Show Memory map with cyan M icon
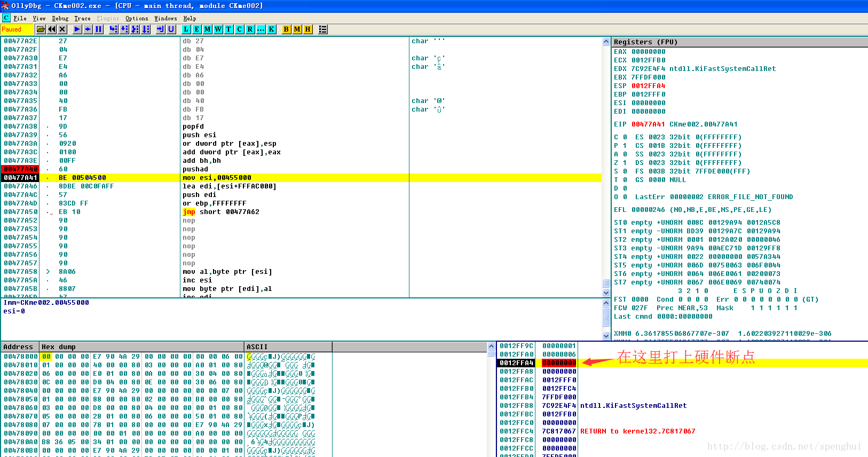 (x=208, y=29)
